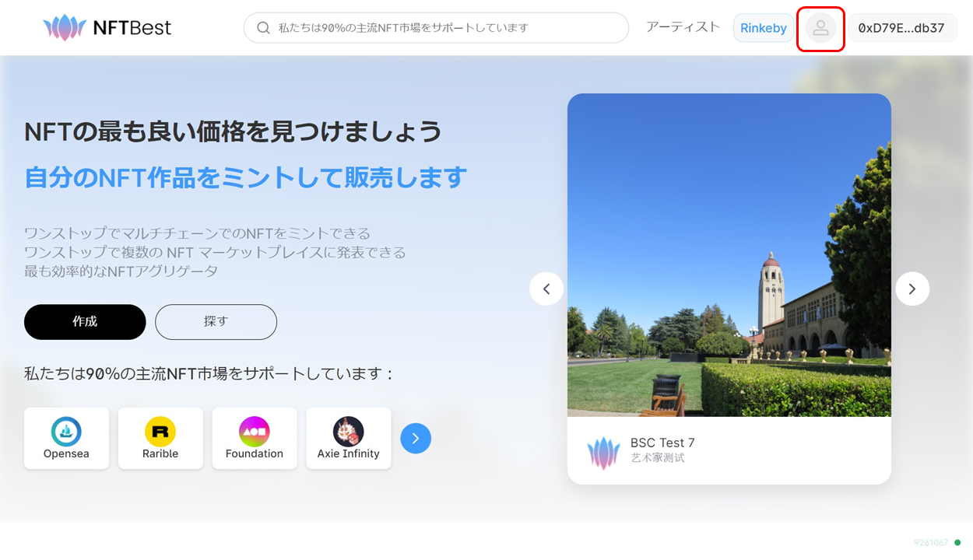Click the user profile icon

(820, 28)
